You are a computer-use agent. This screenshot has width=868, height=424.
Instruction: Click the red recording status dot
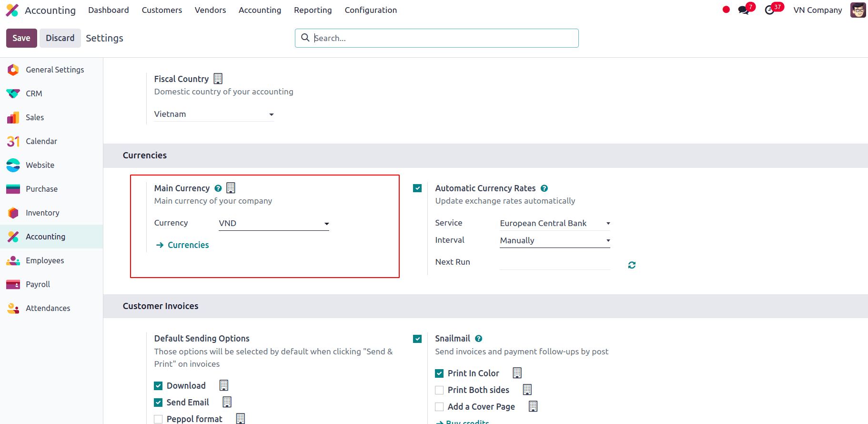[x=726, y=10]
